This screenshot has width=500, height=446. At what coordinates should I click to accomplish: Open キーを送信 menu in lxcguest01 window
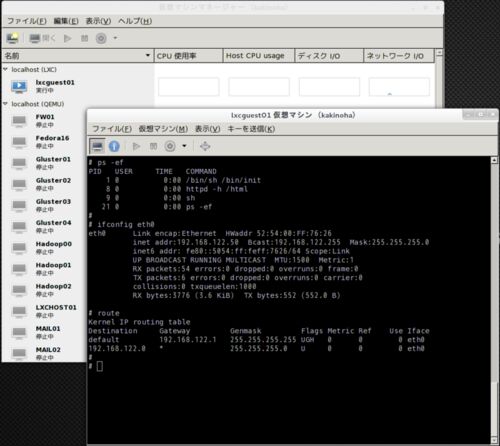[x=251, y=129]
